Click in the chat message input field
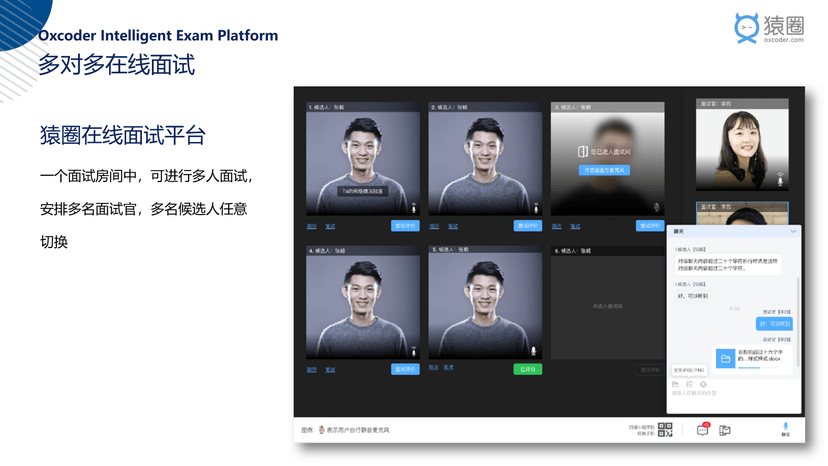 733,400
